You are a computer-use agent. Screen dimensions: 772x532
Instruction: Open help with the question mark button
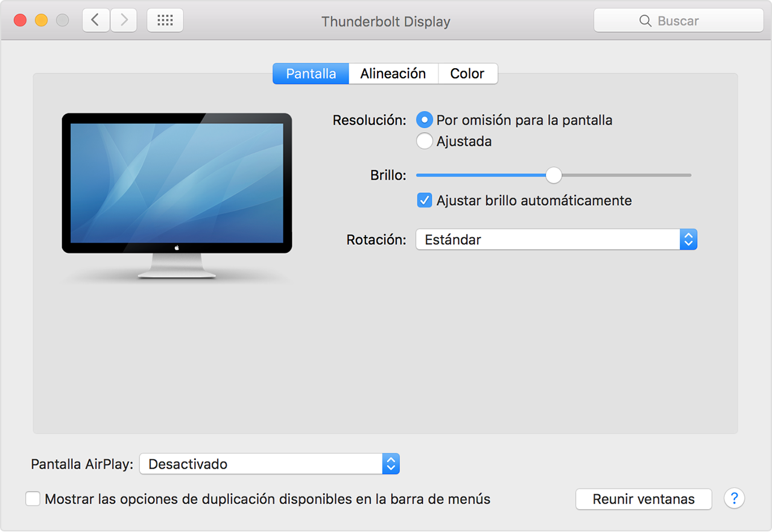click(734, 499)
